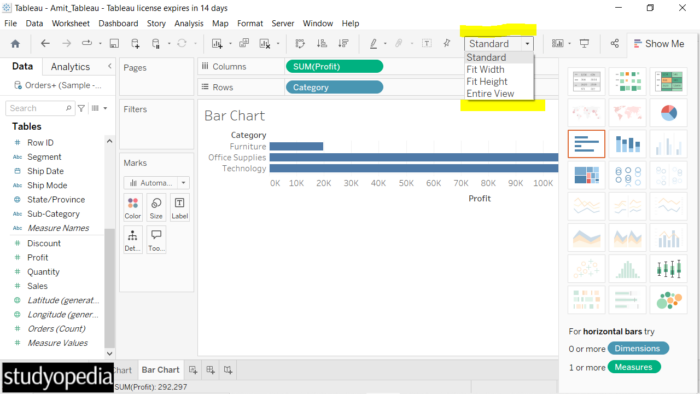This screenshot has height=394, width=700.
Task: Toggle the Show Me panel
Action: point(659,44)
